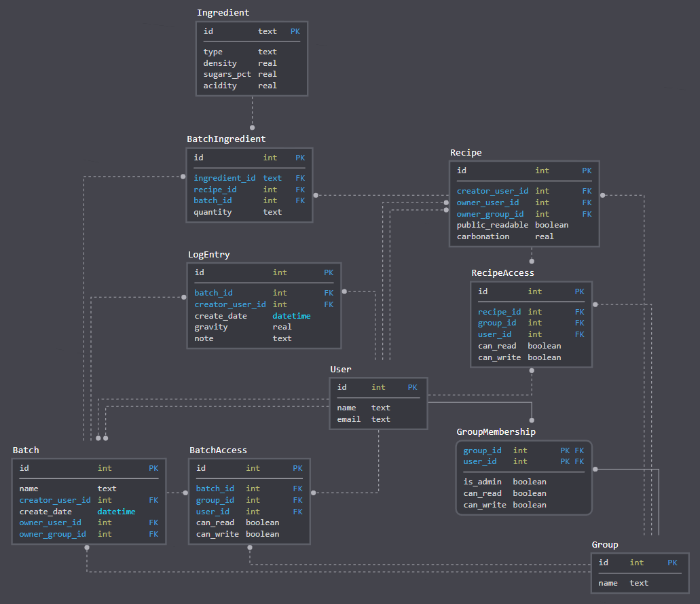Select the gravity real field in LogEntry
700x604 pixels.
(212, 327)
